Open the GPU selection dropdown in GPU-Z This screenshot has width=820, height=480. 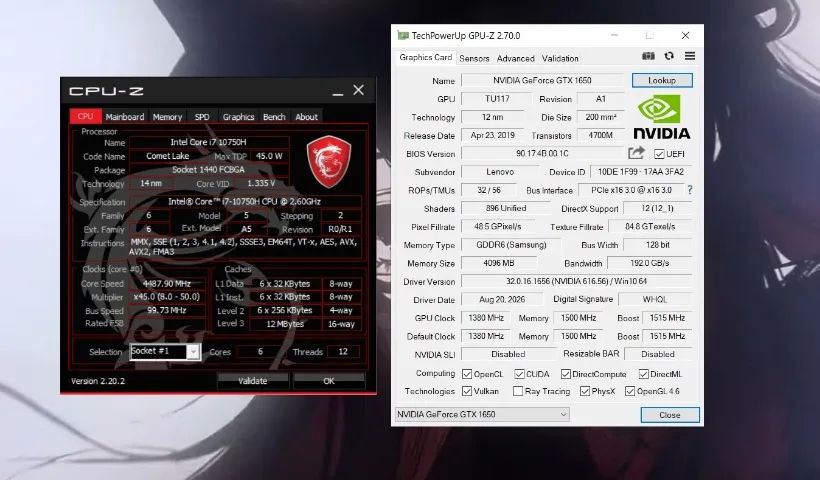(482, 414)
